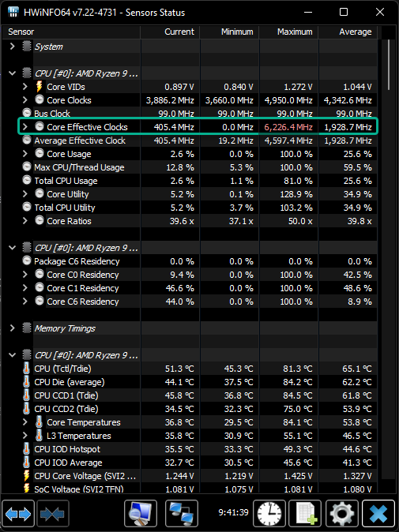399x532 pixels.
Task: Click the expand/collapse columns arrows button
Action: pos(18,514)
